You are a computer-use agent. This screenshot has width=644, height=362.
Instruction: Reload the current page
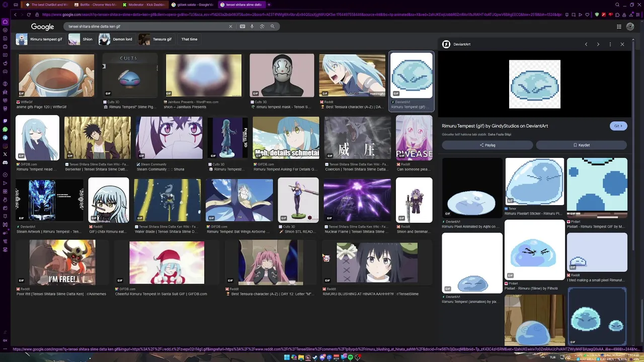point(28,15)
